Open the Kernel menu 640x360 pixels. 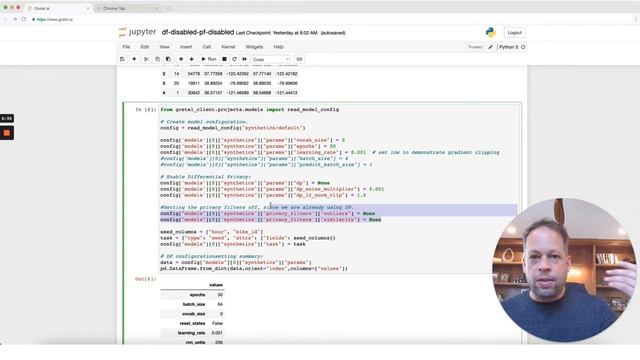tap(228, 47)
